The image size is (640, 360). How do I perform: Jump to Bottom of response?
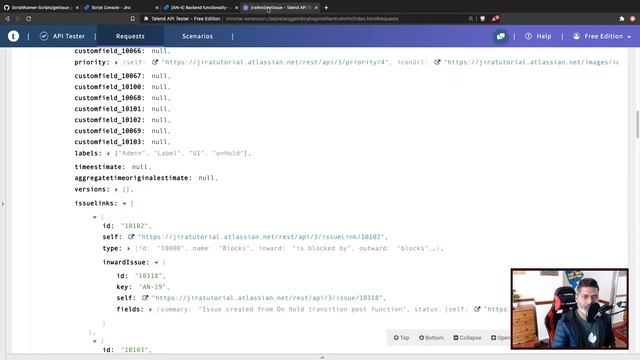(431, 338)
